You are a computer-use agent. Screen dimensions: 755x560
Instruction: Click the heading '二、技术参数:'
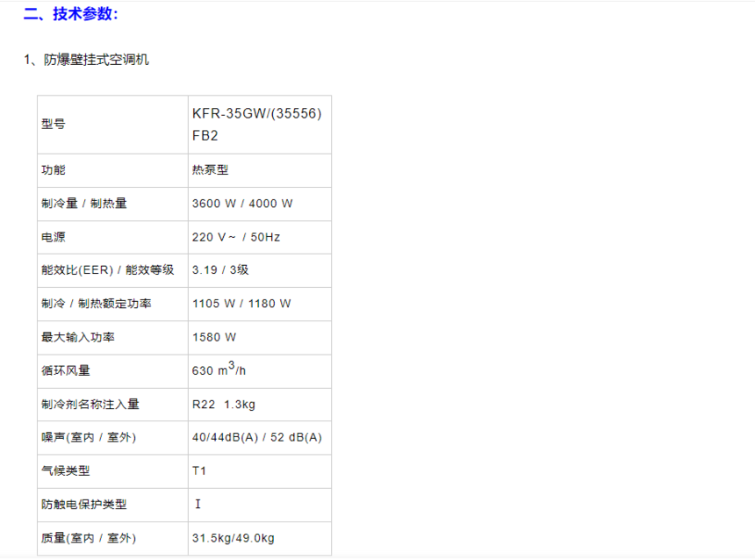(71, 14)
